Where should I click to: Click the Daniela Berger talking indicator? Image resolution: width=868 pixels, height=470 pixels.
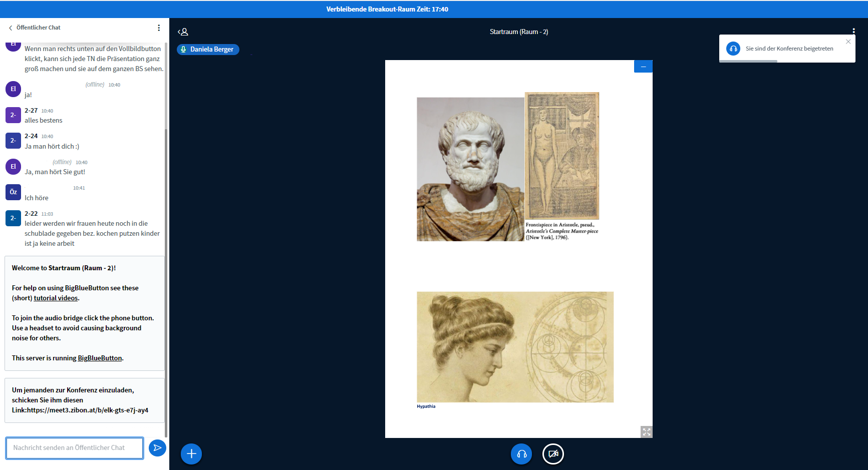tap(208, 50)
